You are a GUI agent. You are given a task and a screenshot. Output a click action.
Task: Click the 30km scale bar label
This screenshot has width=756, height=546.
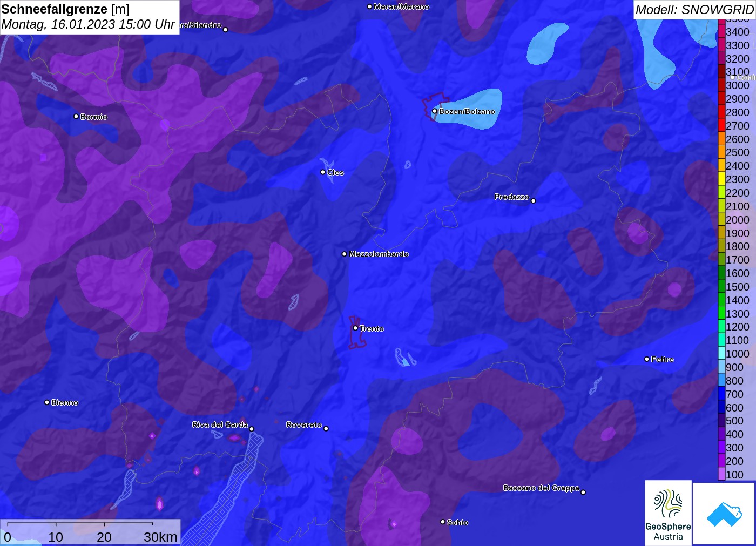coord(160,537)
